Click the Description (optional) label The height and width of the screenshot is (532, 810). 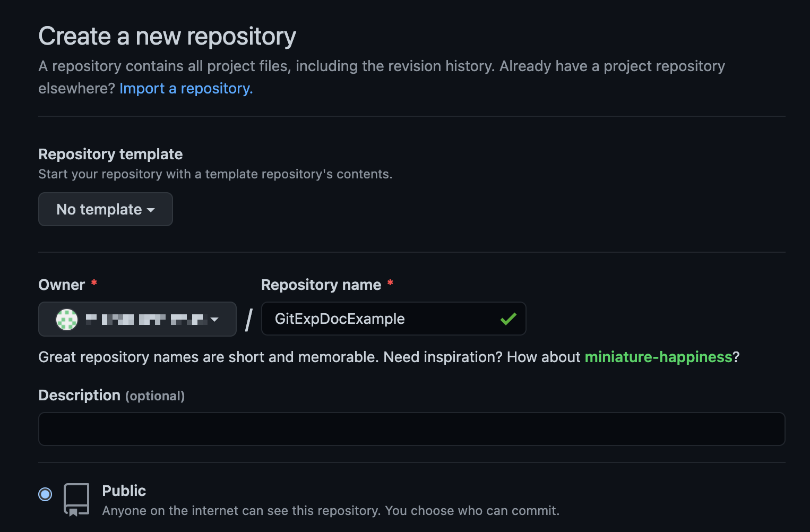pyautogui.click(x=111, y=396)
